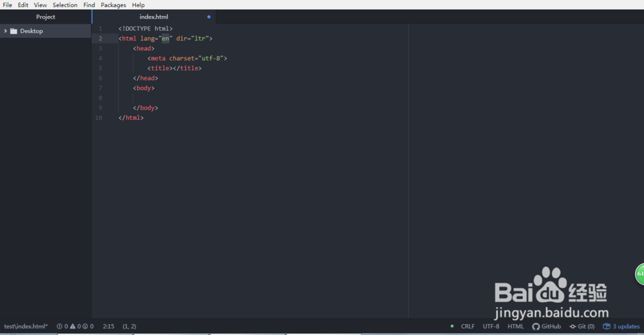644x335 pixels.
Task: Open the Selection menu
Action: coord(65,5)
